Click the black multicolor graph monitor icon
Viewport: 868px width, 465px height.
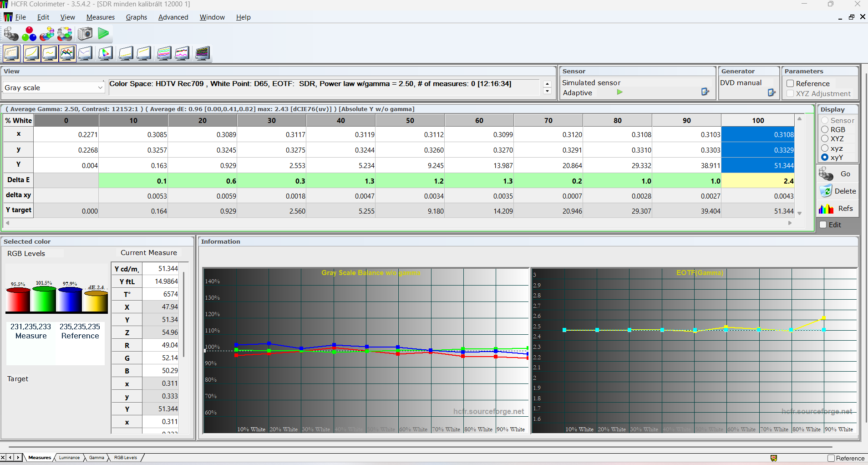(x=202, y=53)
